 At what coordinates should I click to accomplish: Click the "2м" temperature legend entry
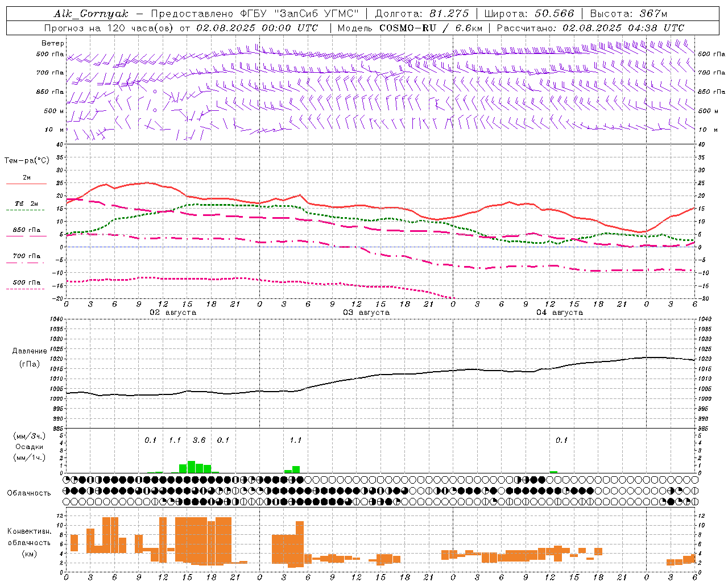(x=27, y=177)
